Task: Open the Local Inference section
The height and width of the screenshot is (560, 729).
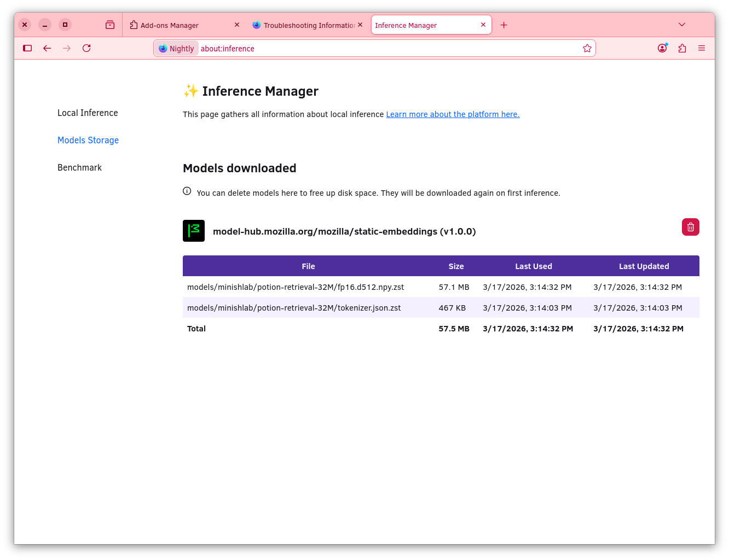Action: tap(88, 113)
